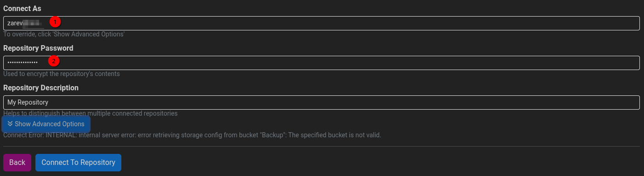Click the 'Repository Description' label
The height and width of the screenshot is (176, 644).
pos(41,88)
